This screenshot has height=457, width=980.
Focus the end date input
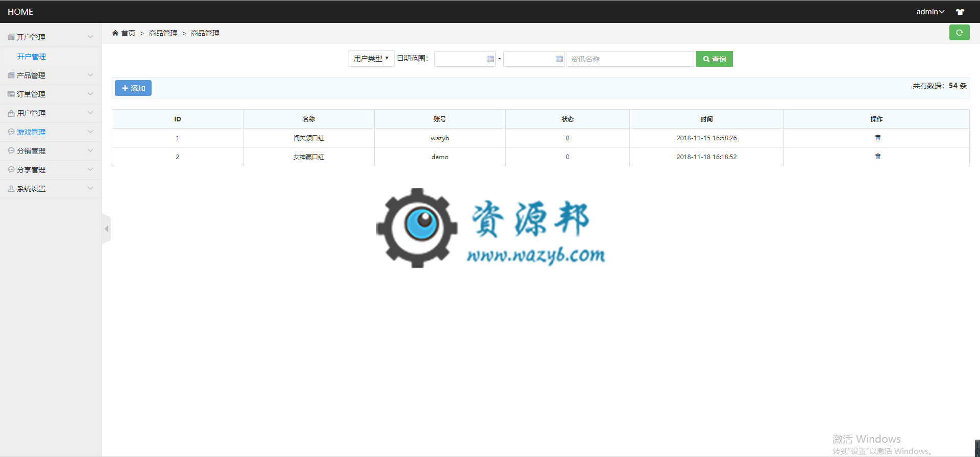(534, 59)
